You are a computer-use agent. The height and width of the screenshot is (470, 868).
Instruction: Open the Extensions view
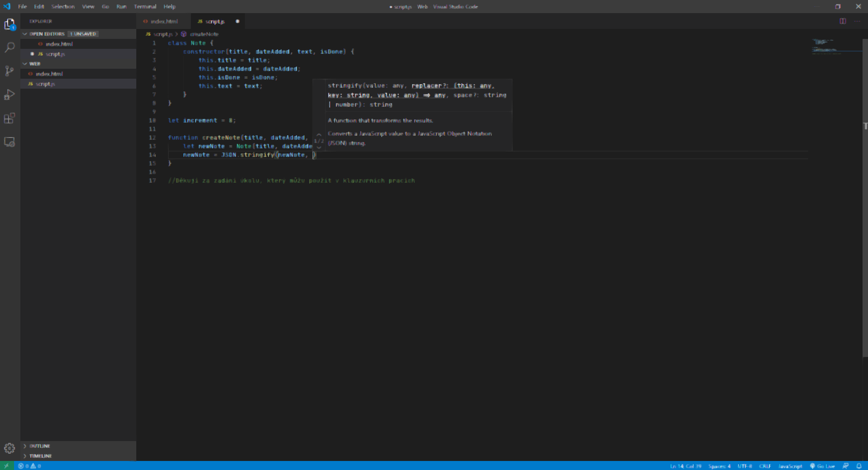pos(10,118)
